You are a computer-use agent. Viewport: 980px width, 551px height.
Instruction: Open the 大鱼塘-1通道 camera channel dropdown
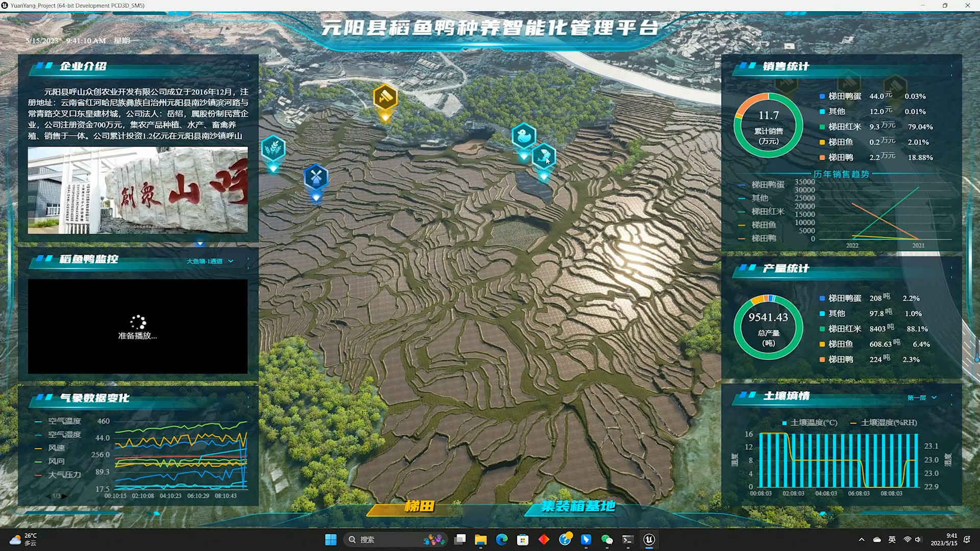tap(210, 261)
